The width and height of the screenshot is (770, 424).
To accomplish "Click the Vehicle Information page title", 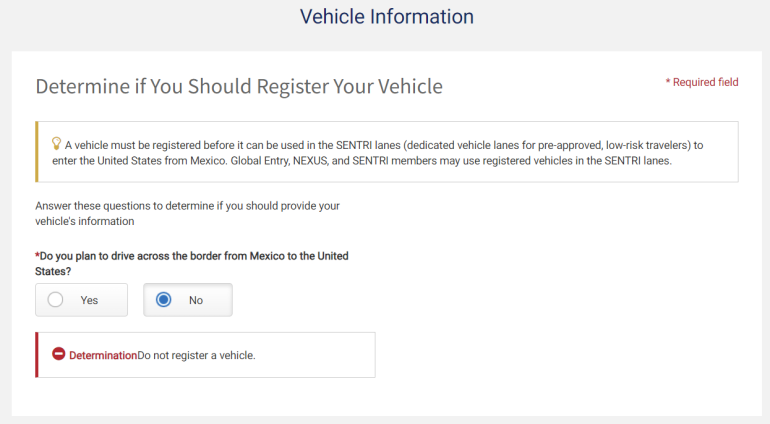I will click(386, 17).
